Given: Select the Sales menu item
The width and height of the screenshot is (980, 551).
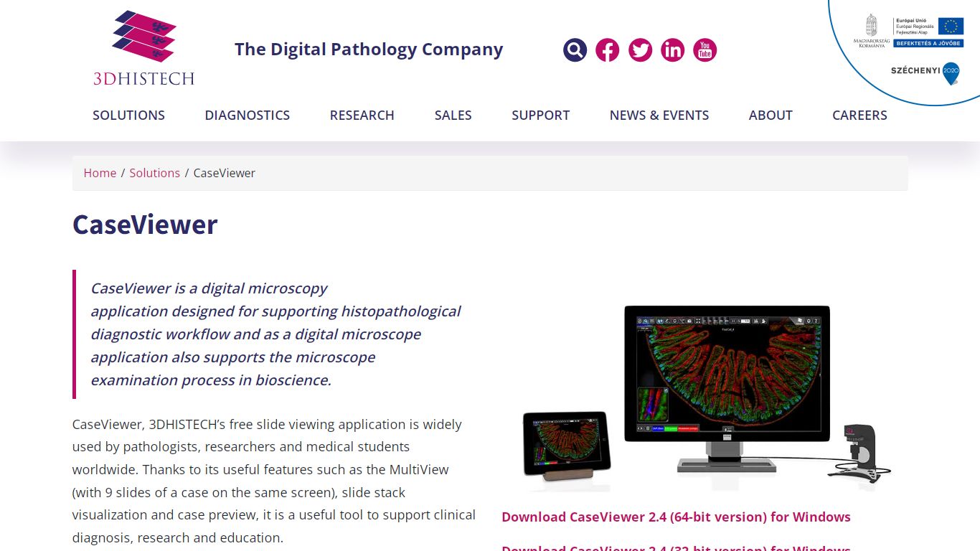Looking at the screenshot, I should (453, 115).
